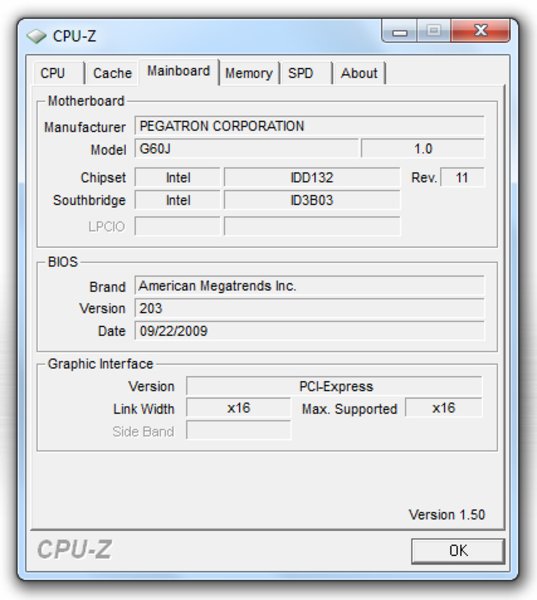Click the Manufacturer field PEGATRON CORPORATION
Image resolution: width=537 pixels, height=600 pixels.
309,126
